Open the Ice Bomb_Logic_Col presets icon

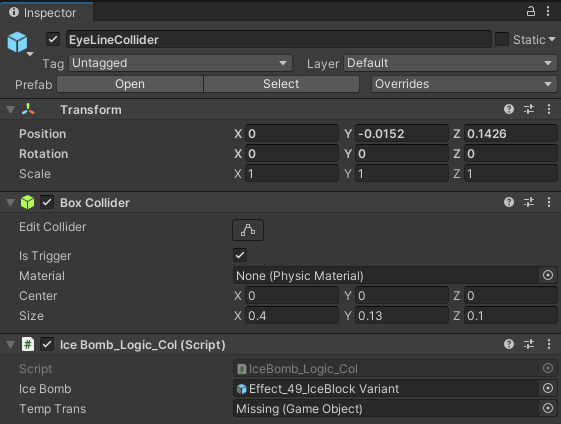pyautogui.click(x=529, y=344)
